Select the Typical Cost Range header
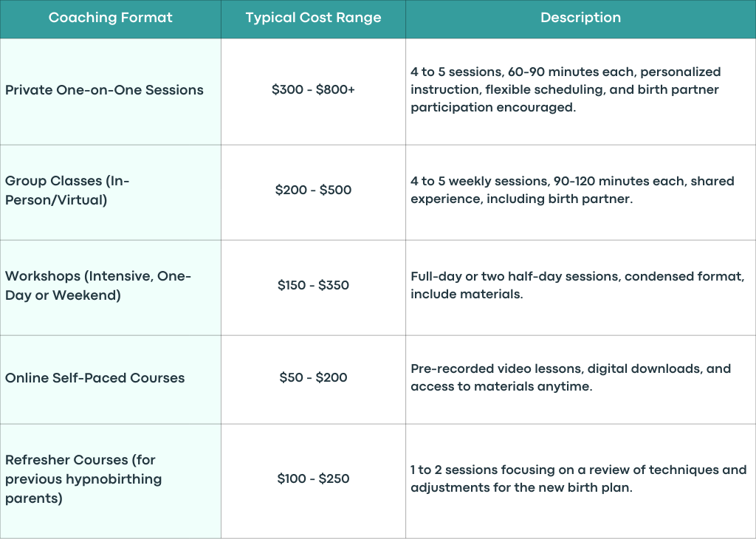Viewport: 756px width, 539px height. tap(313, 18)
